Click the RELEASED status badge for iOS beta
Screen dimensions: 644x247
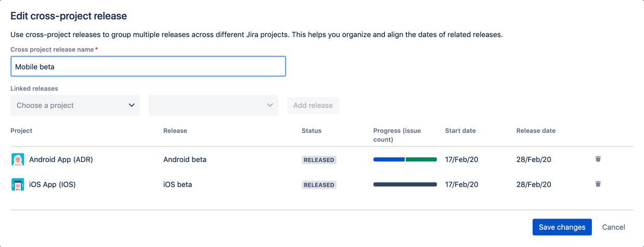319,185
